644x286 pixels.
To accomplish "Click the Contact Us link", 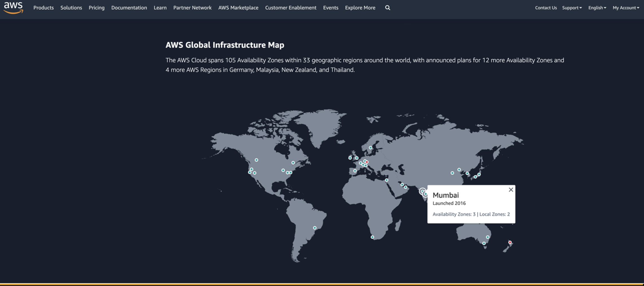I will click(546, 8).
